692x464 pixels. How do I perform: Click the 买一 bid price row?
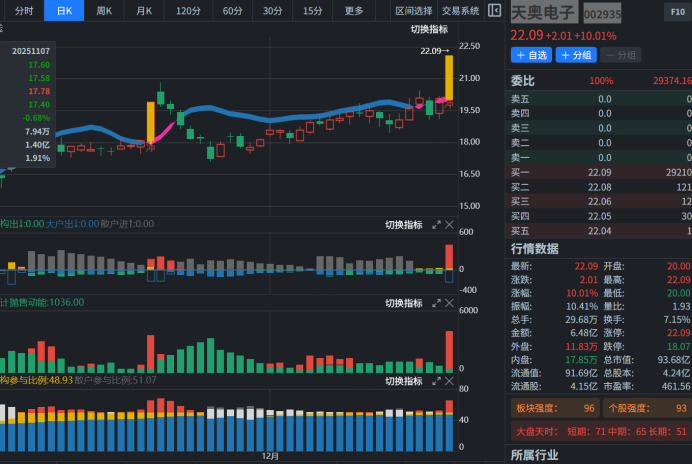click(600, 172)
